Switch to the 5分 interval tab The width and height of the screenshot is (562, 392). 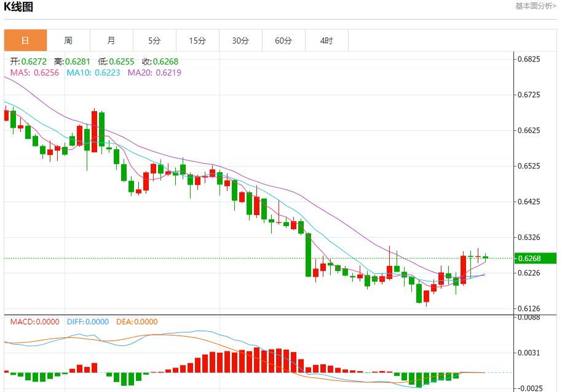pos(154,41)
